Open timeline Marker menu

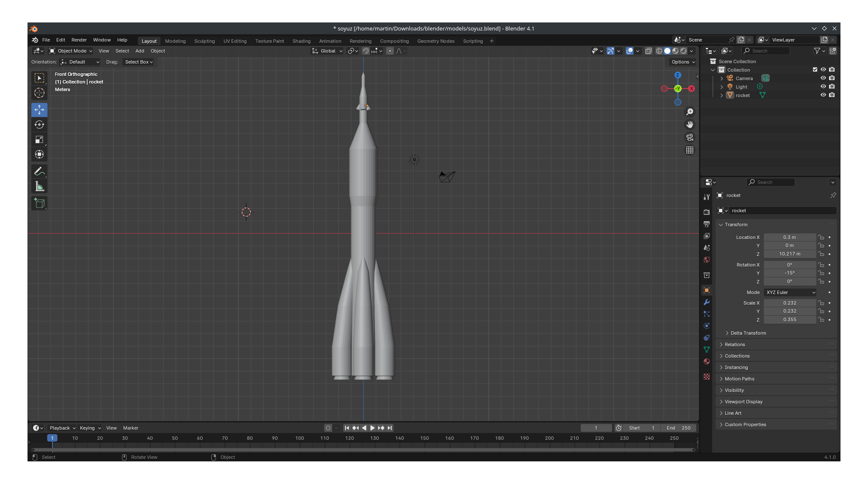[130, 428]
